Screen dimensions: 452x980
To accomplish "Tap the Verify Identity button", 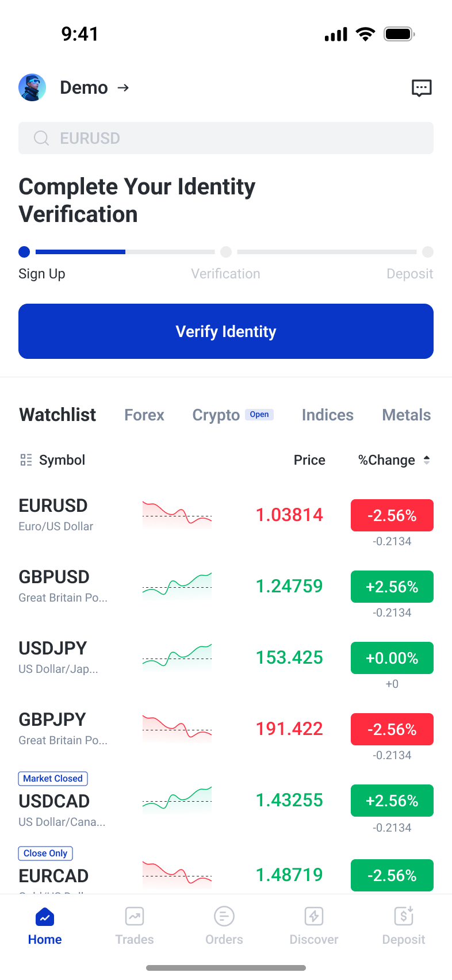I will (226, 331).
